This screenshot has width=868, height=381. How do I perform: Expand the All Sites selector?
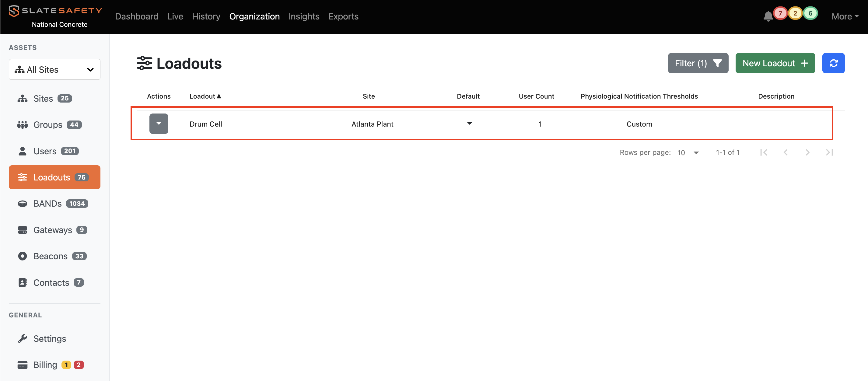point(90,70)
